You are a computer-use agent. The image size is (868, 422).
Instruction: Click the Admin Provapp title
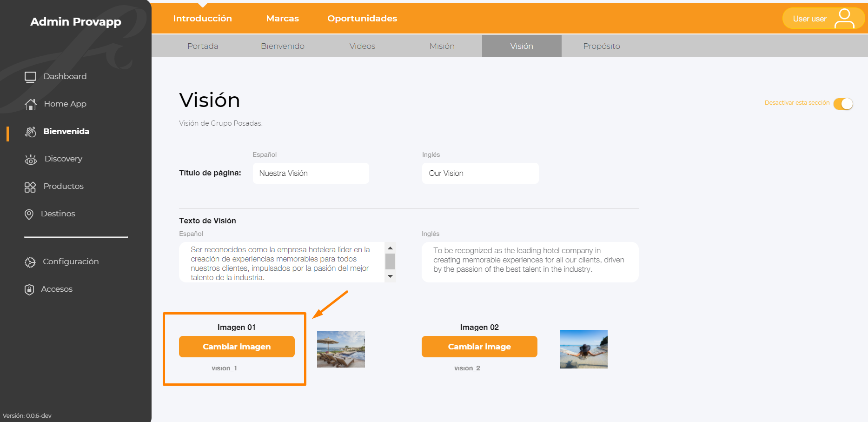click(76, 21)
